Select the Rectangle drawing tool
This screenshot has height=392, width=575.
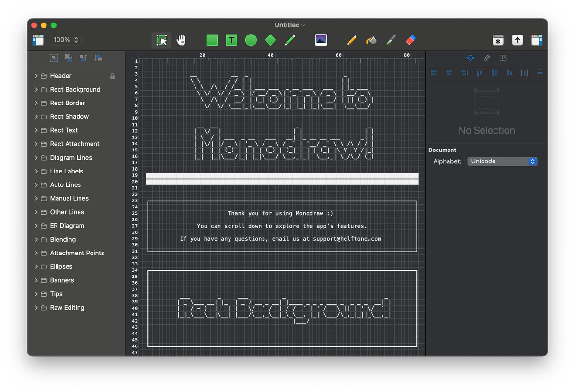(x=212, y=40)
